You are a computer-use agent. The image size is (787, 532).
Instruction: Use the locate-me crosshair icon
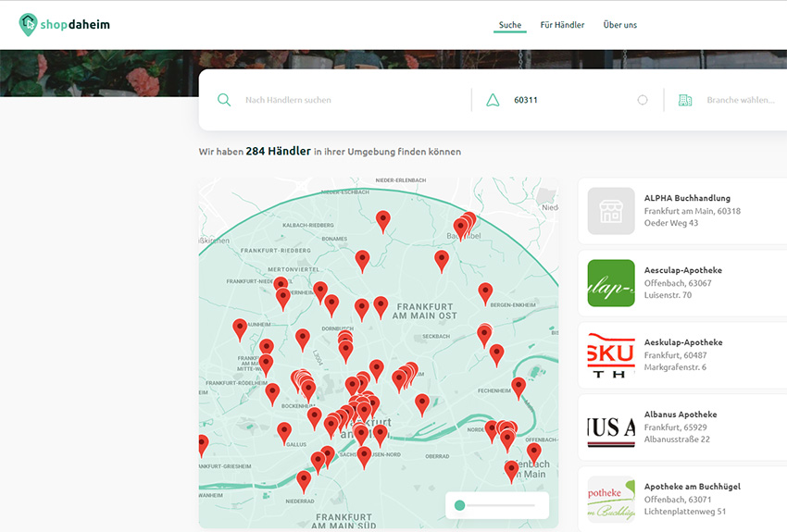(643, 100)
